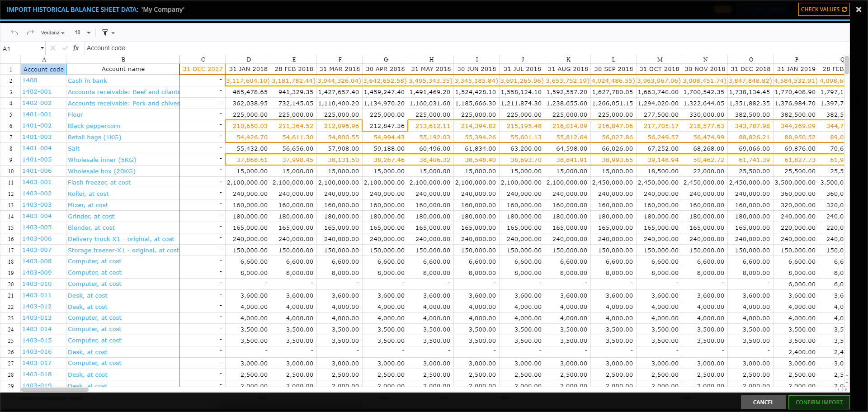
Task: Click the 31 JAN 2018 header cell
Action: click(248, 69)
